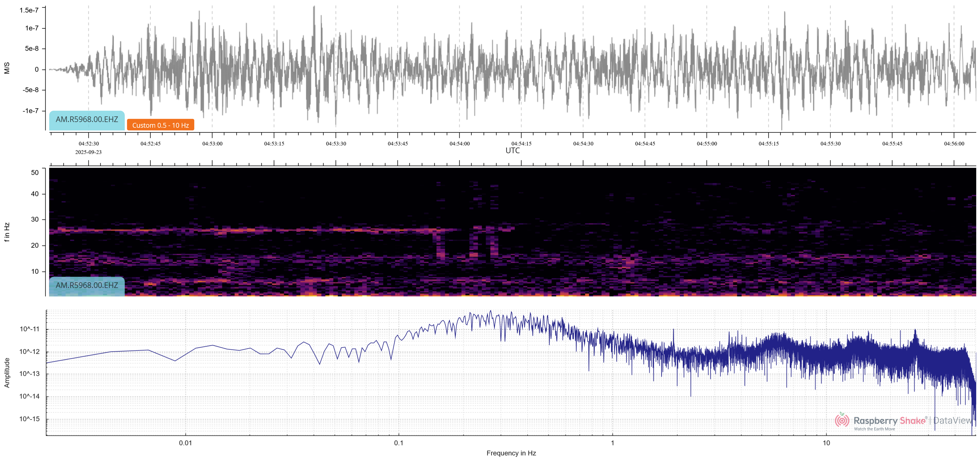Click the 0.01 frequency axis label
The image size is (980, 461).
(185, 443)
